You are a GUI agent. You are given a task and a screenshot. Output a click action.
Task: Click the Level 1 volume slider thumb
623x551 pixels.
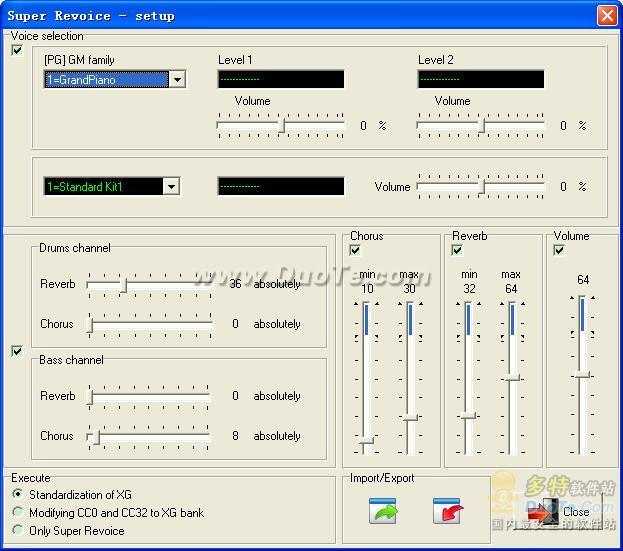tap(282, 126)
